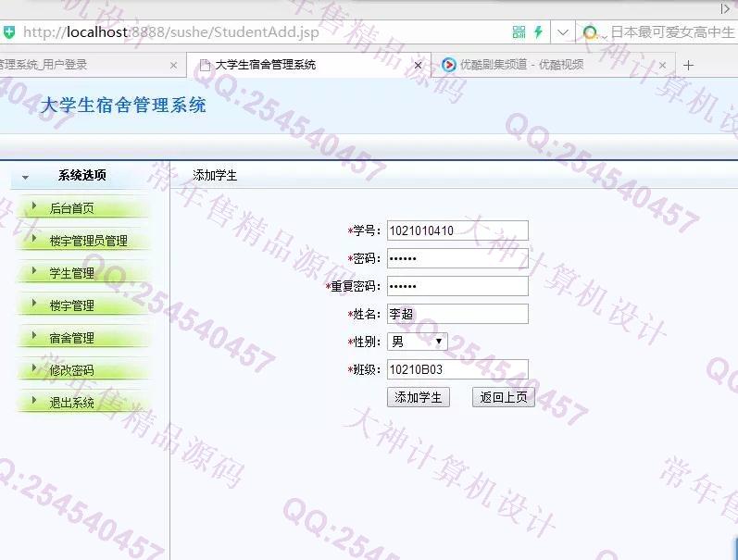
Task: Open a new tab with plus button
Action: (x=688, y=66)
